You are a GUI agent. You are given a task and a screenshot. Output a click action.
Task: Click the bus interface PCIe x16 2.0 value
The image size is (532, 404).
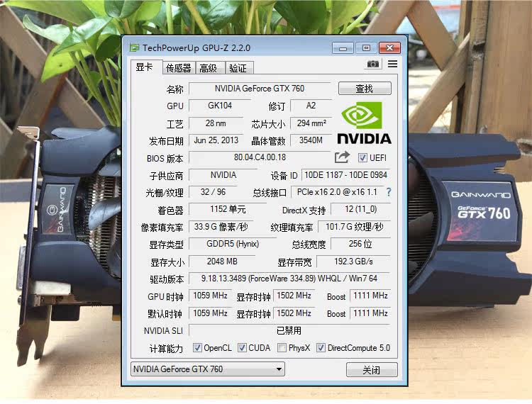337,192
